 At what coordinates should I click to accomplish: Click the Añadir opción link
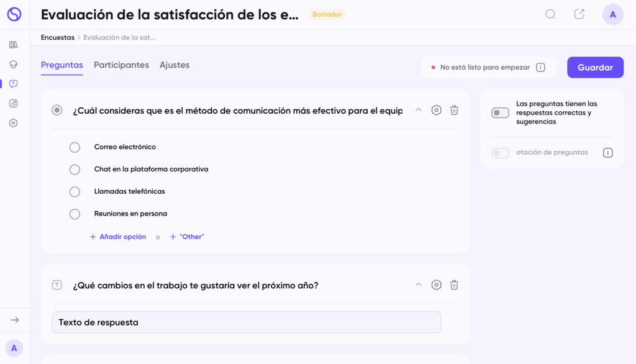118,237
